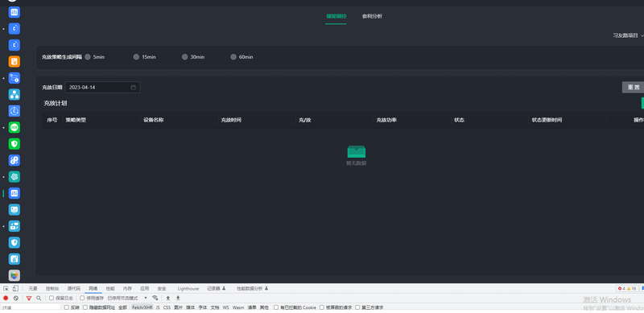The image size is (644, 313).
Task: Click the 重置 reset button
Action: pyautogui.click(x=633, y=88)
